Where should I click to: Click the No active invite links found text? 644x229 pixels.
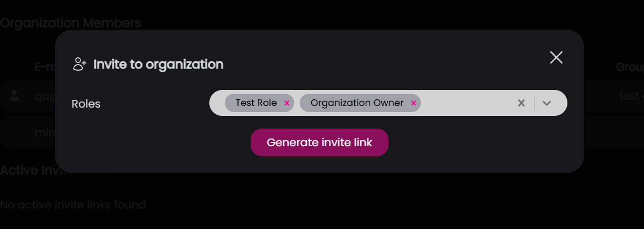point(73,205)
